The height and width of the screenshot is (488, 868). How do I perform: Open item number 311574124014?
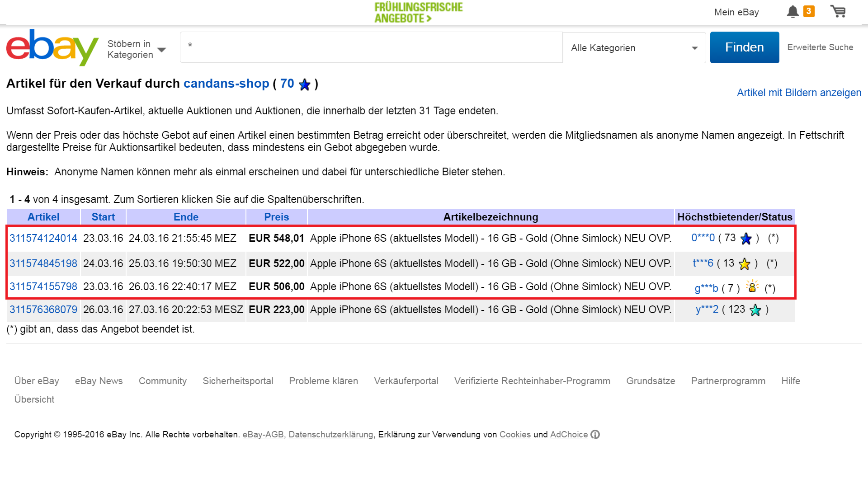click(x=43, y=238)
